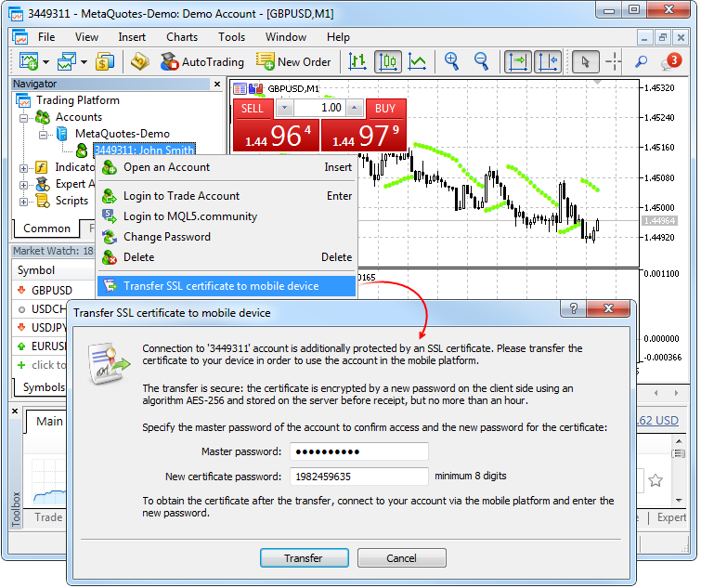The width and height of the screenshot is (701, 588).
Task: Close the Toolbox panel
Action: click(x=15, y=411)
